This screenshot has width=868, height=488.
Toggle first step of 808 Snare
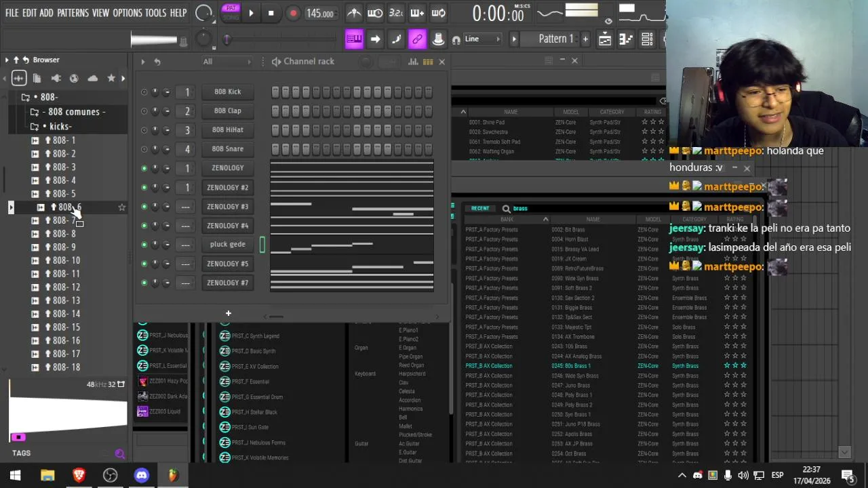[275, 148]
